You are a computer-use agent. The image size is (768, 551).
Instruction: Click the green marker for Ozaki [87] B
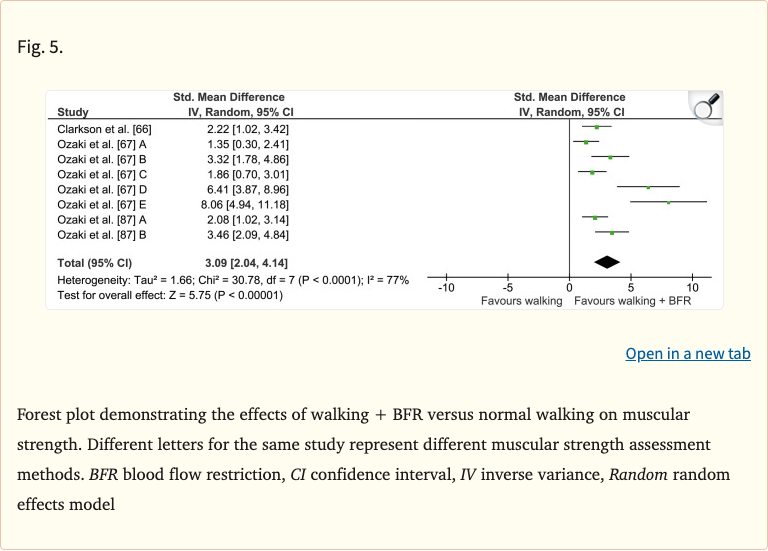tap(612, 232)
